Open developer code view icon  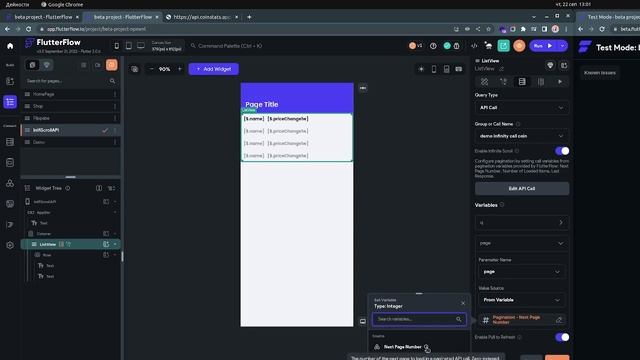coord(474,46)
